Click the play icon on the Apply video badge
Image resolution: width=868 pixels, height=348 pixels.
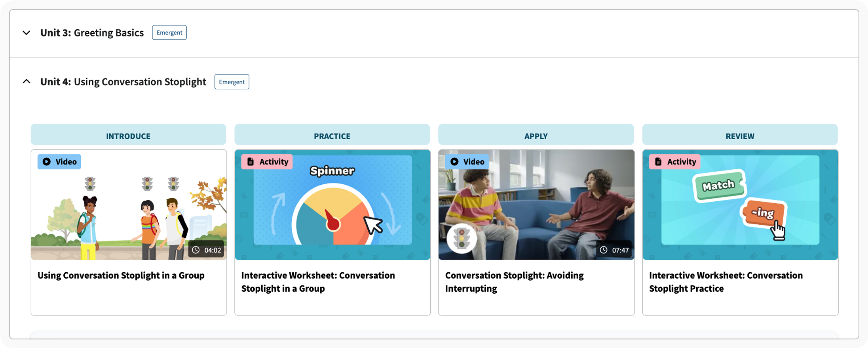coord(454,162)
